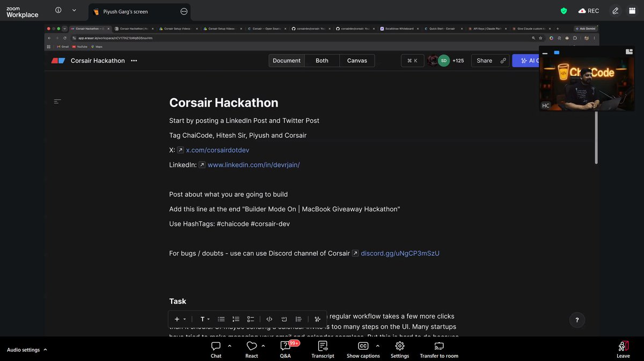This screenshot has height=361, width=644.
Task: Switch to the API Keys Claude browser tab
Action: coord(487,28)
